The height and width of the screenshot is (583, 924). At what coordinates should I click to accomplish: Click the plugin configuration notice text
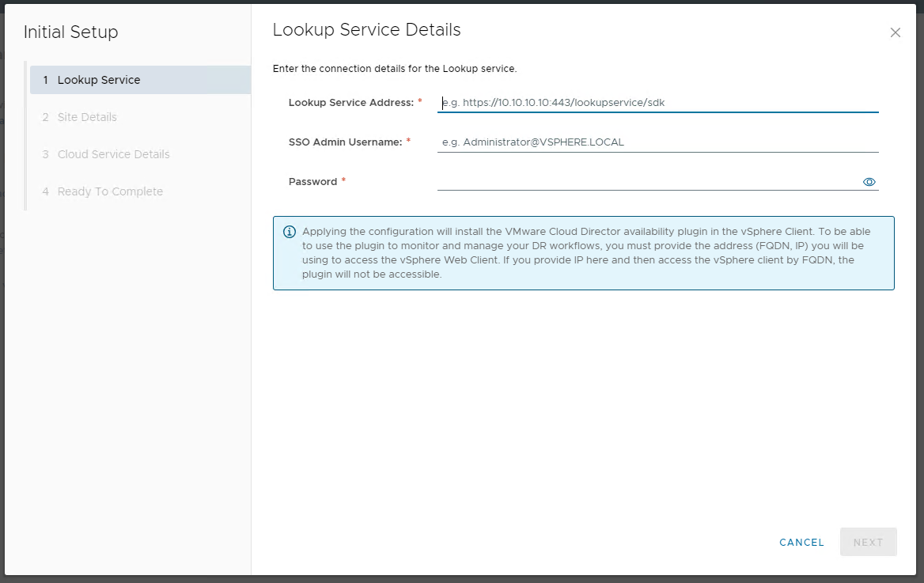585,253
